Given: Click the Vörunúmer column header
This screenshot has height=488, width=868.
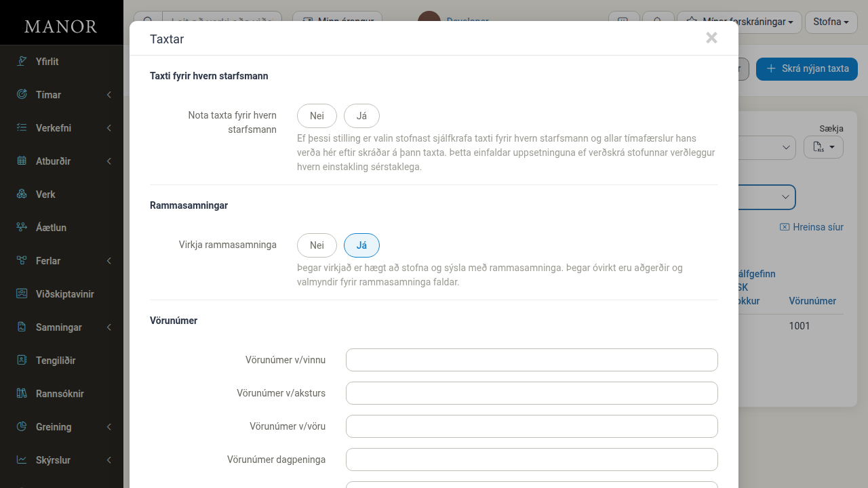Looking at the screenshot, I should pos(812,301).
